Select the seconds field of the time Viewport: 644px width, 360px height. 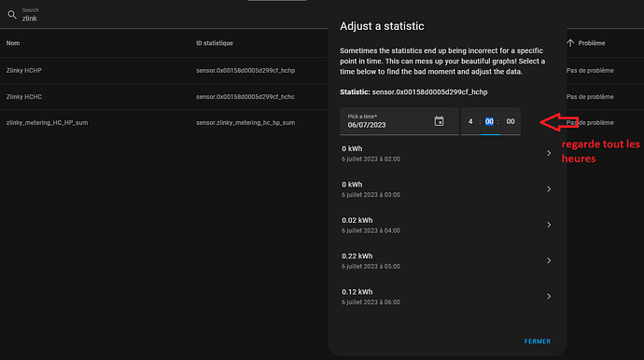(511, 121)
